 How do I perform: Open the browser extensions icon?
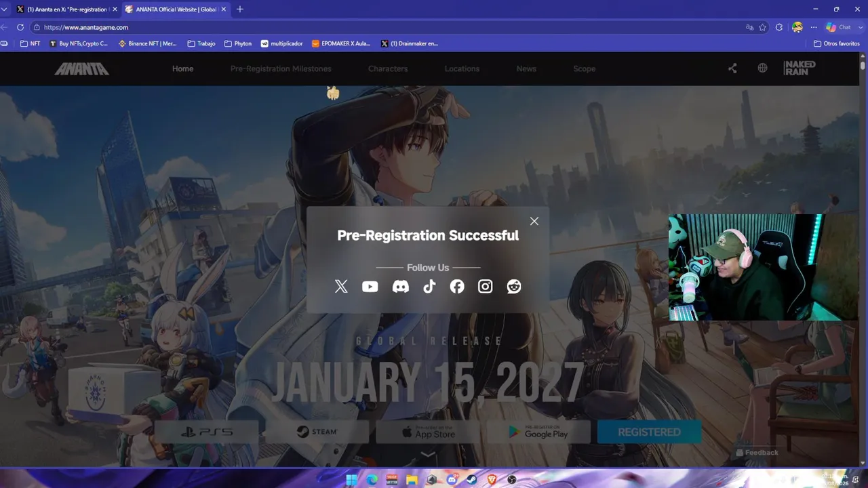[779, 27]
